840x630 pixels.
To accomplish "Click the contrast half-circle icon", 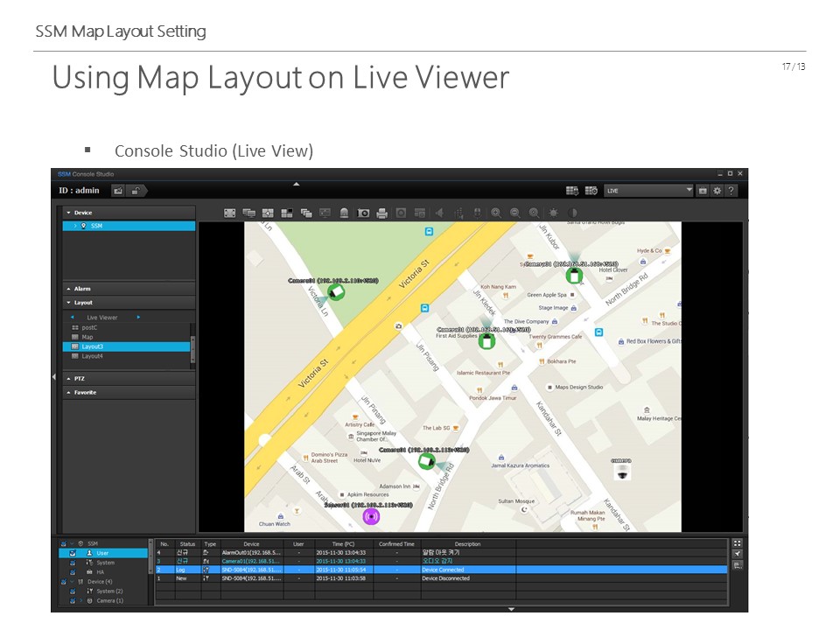I will click(572, 213).
